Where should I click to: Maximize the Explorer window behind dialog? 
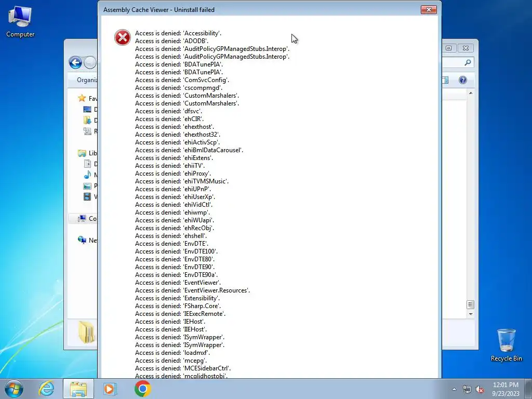point(448,48)
